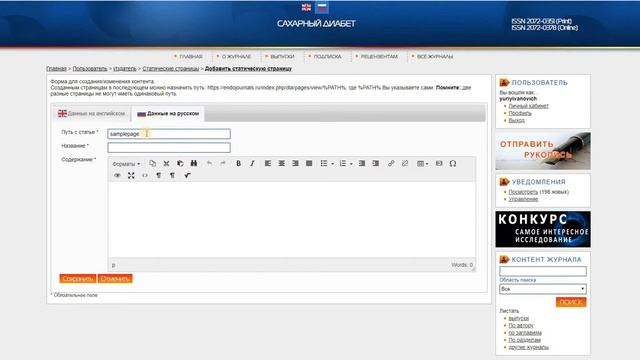Open О ЖУРНАЛЕ navigation menu item

coord(236,56)
